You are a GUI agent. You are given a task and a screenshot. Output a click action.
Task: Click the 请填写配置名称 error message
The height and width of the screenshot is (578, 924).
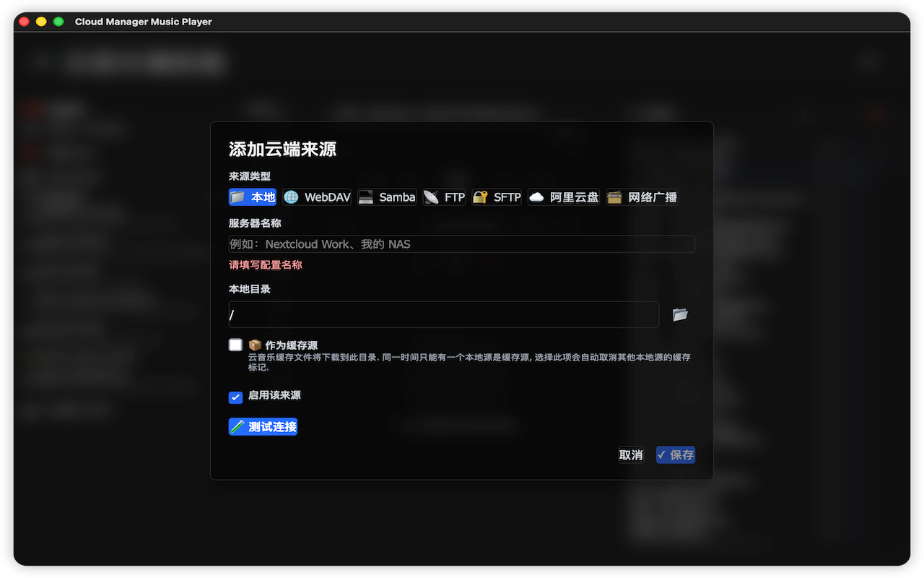(x=266, y=265)
